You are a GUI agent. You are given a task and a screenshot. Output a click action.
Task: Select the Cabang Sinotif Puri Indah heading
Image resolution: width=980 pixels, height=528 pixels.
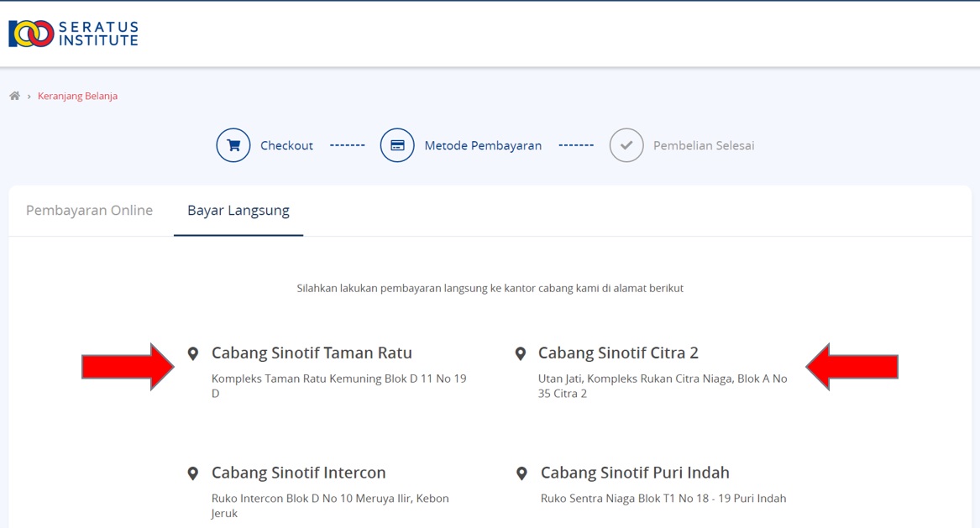pos(635,473)
